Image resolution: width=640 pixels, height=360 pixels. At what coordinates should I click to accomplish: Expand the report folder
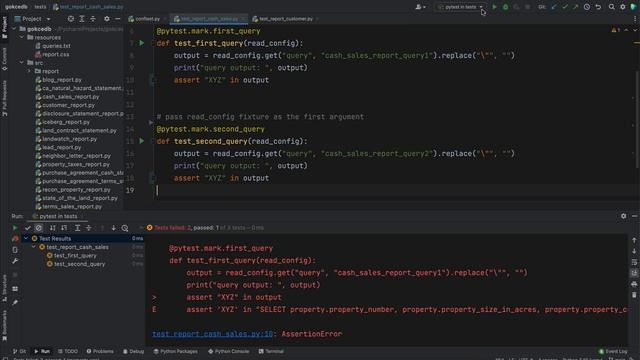pos(29,71)
